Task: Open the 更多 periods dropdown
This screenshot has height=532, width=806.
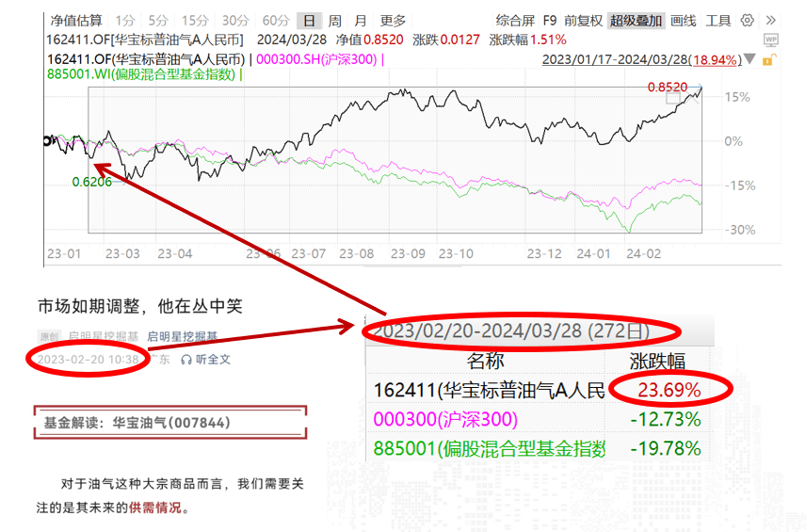Action: pyautogui.click(x=393, y=20)
